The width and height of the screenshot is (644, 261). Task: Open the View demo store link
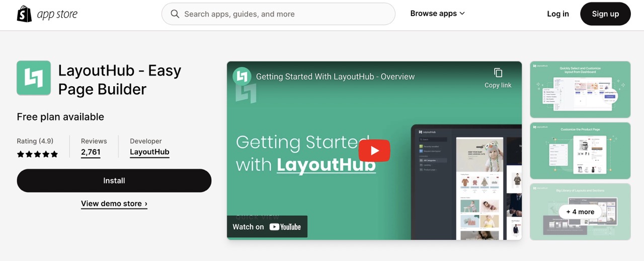tap(114, 204)
